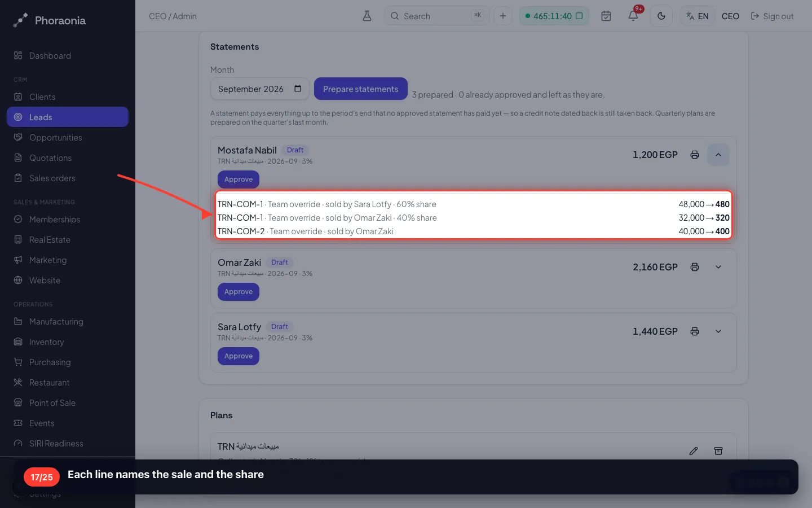
Task: Collapse Mostafa Nabil statement details
Action: pos(718,155)
